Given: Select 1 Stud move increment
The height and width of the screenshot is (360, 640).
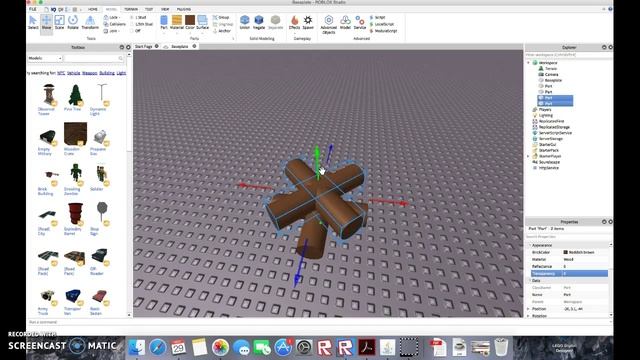Looking at the screenshot, I should 138,18.
